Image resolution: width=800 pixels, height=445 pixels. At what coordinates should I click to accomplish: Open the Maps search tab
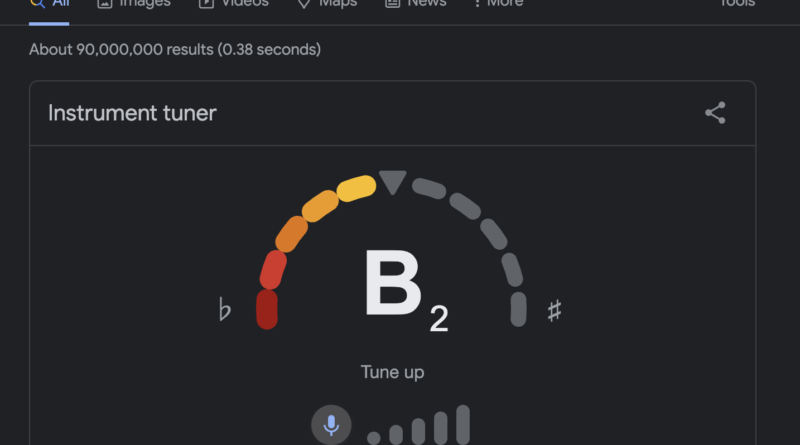tap(327, 3)
